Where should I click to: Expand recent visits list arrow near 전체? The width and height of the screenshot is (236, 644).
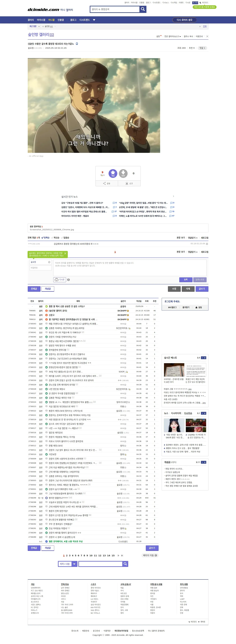pos(200,26)
